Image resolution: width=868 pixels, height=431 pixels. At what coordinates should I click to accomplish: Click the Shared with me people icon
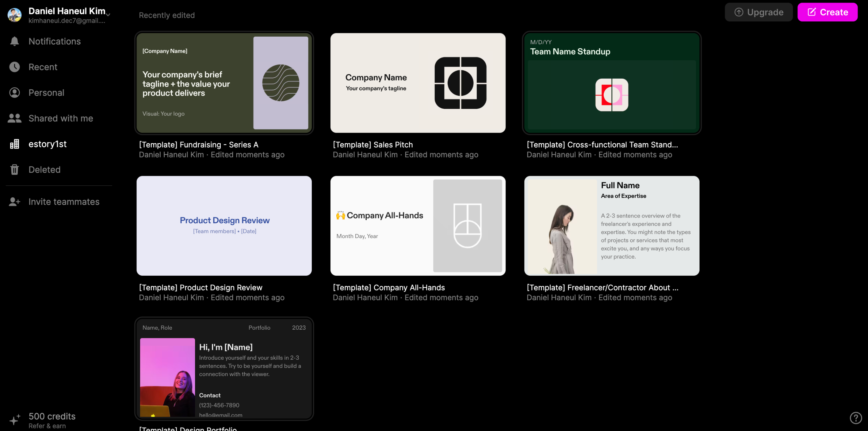pyautogui.click(x=15, y=118)
